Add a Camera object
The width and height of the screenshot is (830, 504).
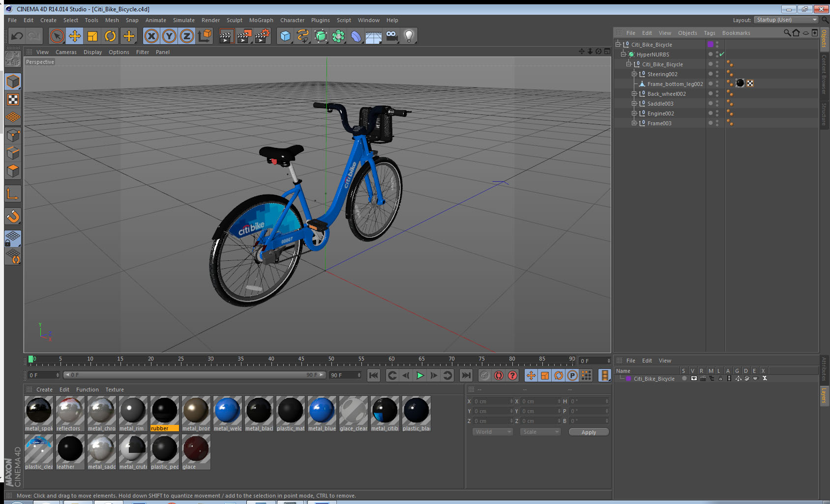[x=391, y=36]
